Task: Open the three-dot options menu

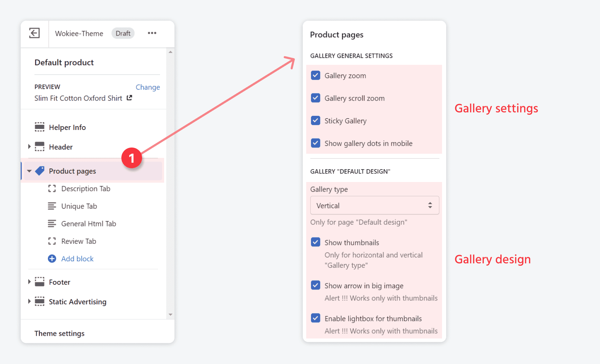Action: tap(152, 33)
